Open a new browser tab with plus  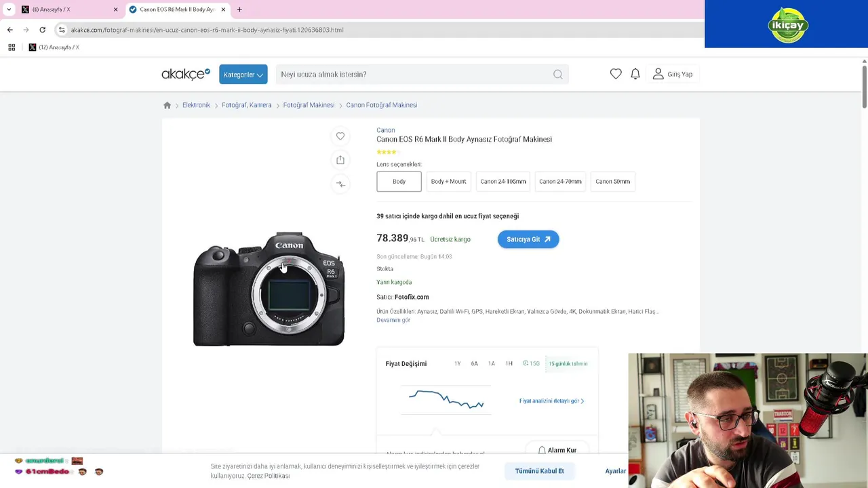coord(239,9)
